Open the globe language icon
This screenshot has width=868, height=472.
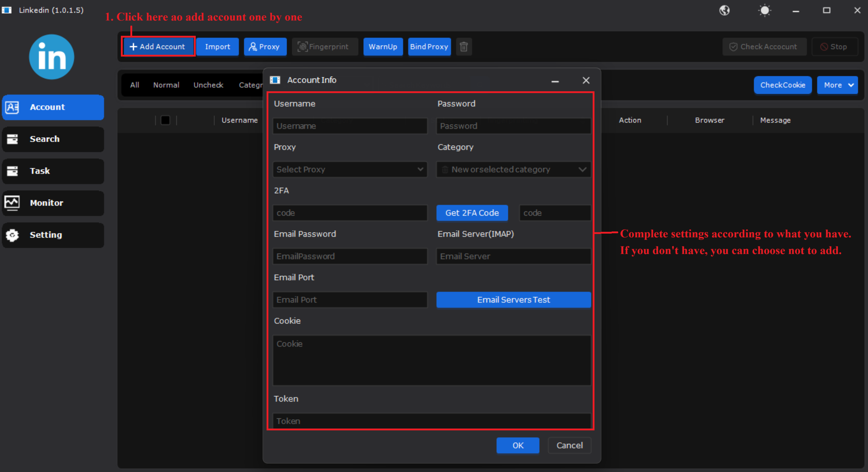pyautogui.click(x=724, y=10)
